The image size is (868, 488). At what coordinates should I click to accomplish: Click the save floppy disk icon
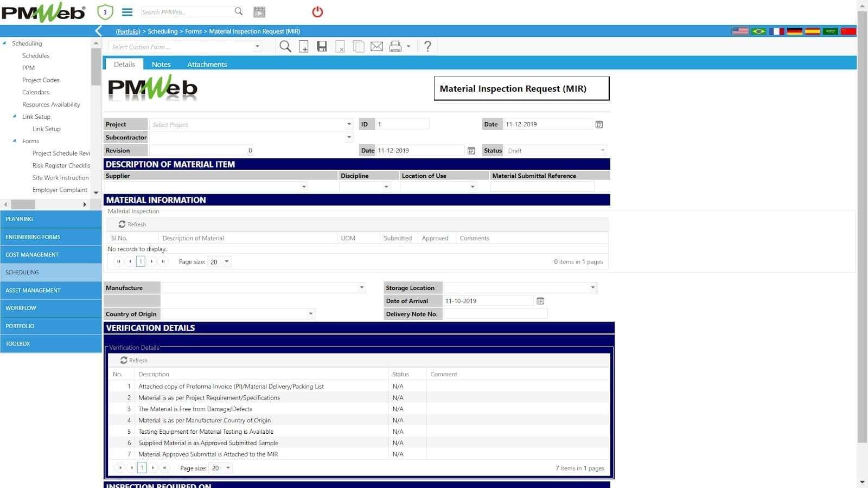pos(322,47)
